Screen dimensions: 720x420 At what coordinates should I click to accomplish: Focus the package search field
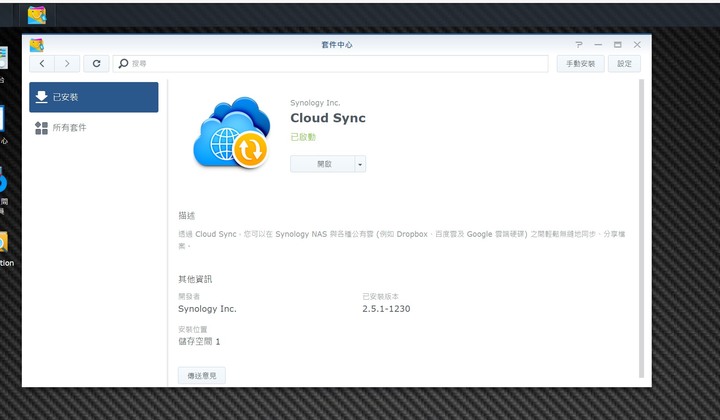[331, 63]
